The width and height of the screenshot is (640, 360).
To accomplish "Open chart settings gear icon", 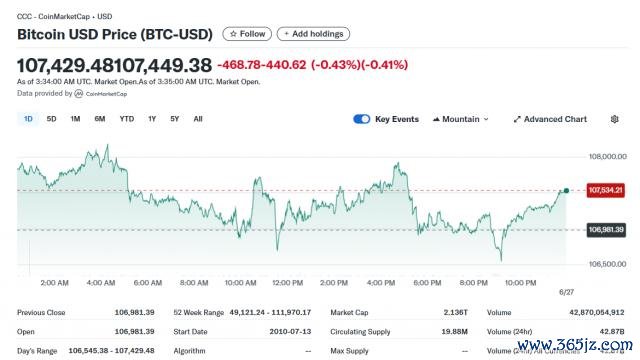I will [x=614, y=119].
